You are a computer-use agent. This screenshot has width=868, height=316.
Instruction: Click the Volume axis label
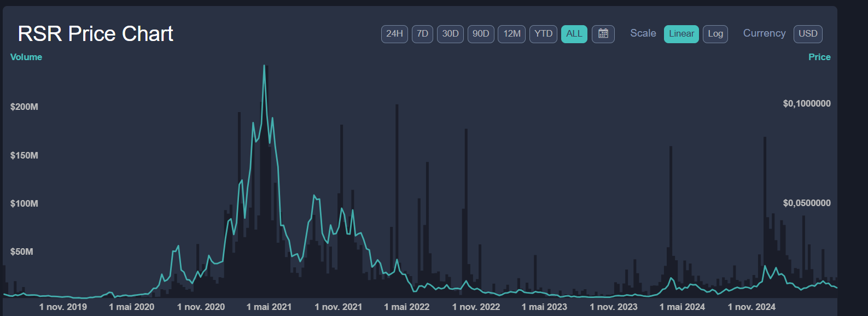(x=26, y=57)
